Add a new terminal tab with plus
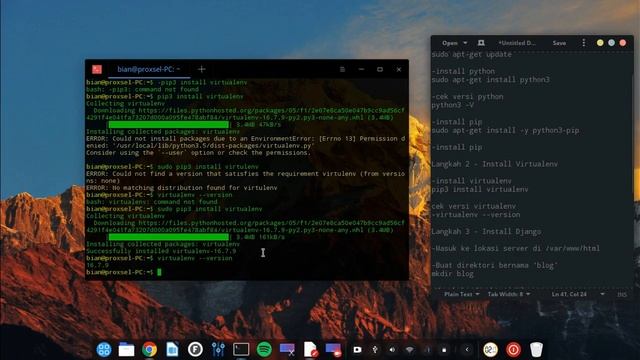This screenshot has height=360, width=640. (201, 69)
